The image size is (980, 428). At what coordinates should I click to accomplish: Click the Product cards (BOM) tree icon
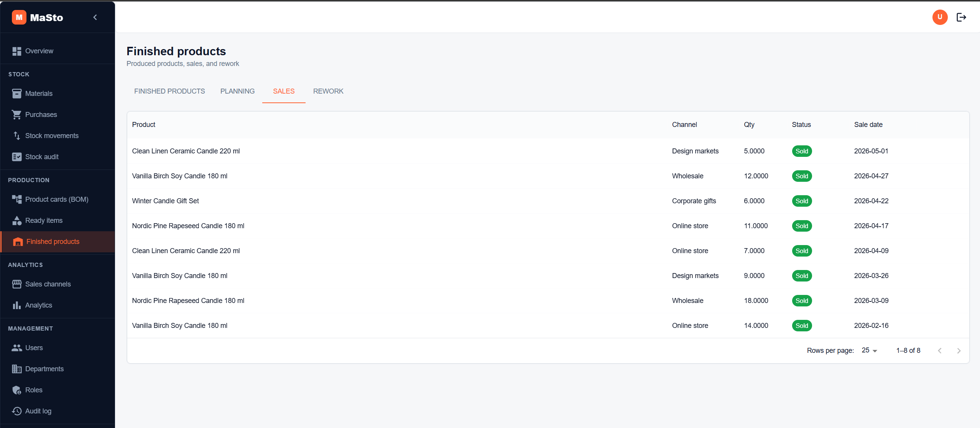[x=16, y=199]
